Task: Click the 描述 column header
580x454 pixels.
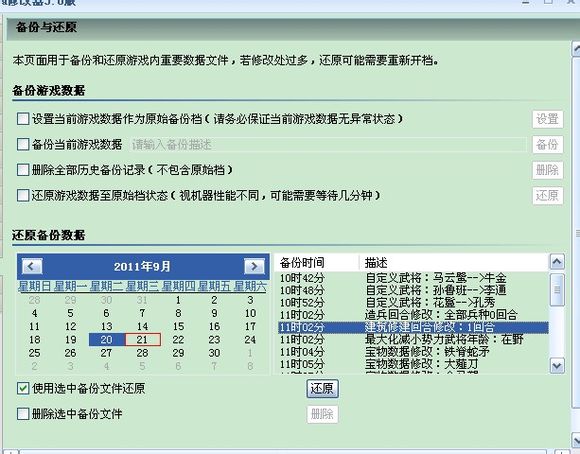Action: [453, 263]
